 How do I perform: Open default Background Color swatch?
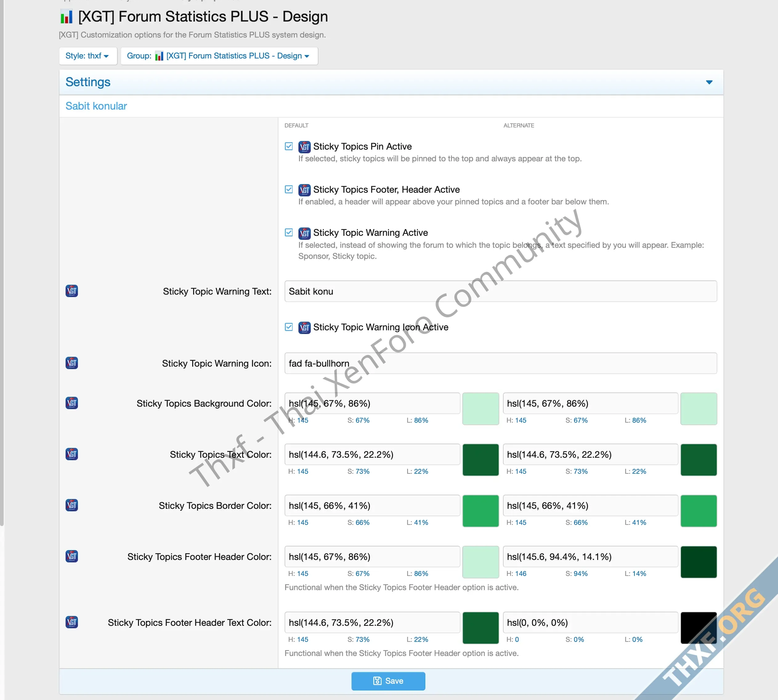coord(480,408)
